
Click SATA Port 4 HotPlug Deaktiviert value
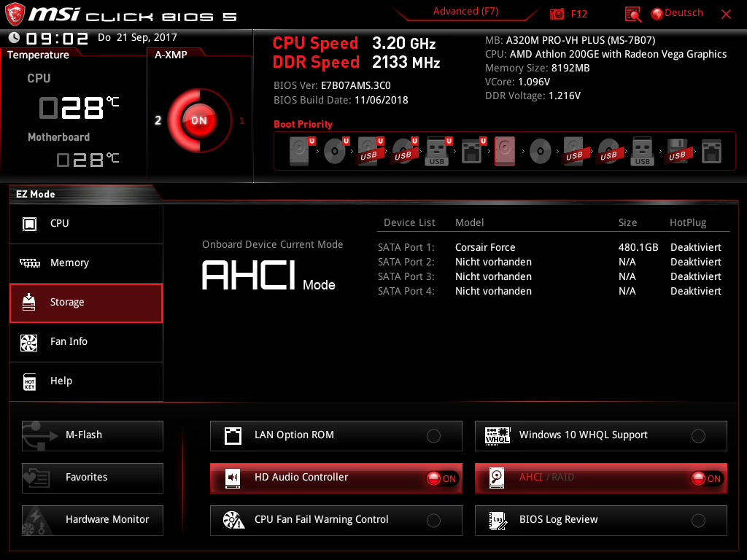695,292
